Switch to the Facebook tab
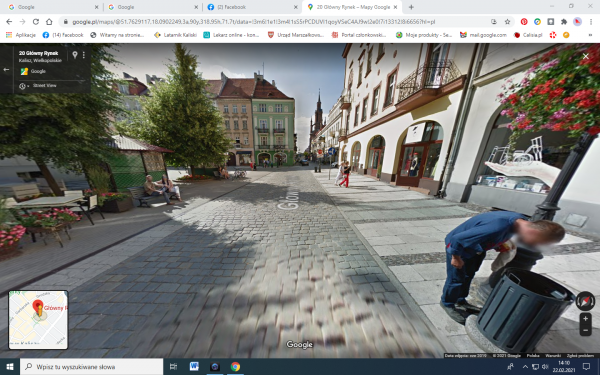Screen dimensions: 600x375 (x=251, y=7)
